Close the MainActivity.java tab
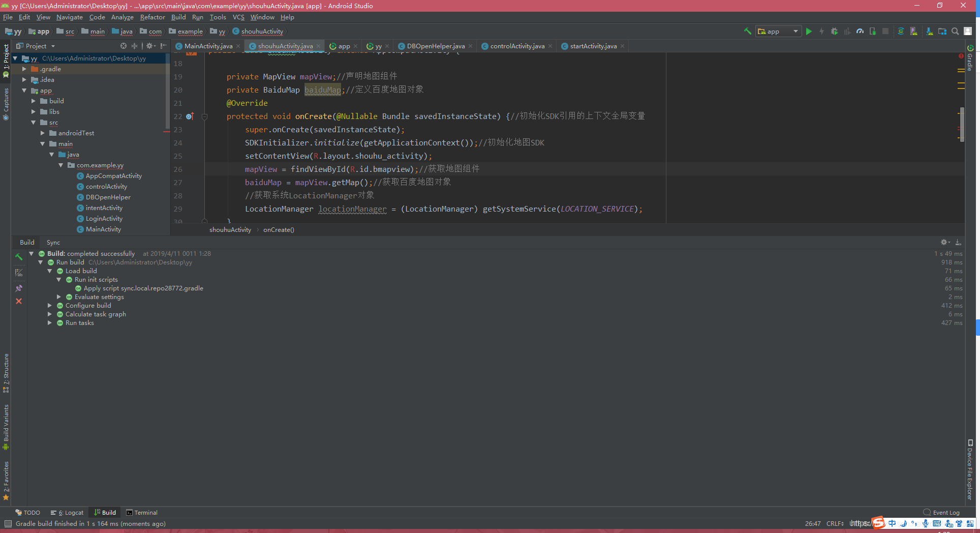 point(238,46)
